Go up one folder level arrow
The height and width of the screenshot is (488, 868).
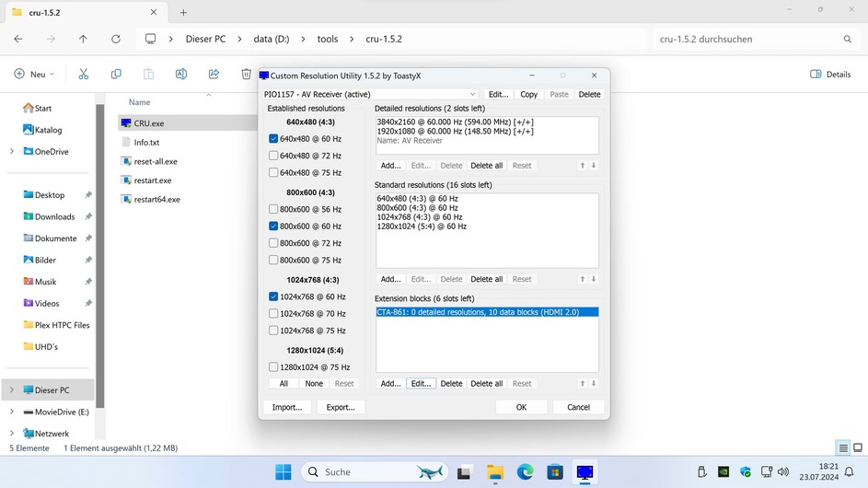pyautogui.click(x=83, y=40)
